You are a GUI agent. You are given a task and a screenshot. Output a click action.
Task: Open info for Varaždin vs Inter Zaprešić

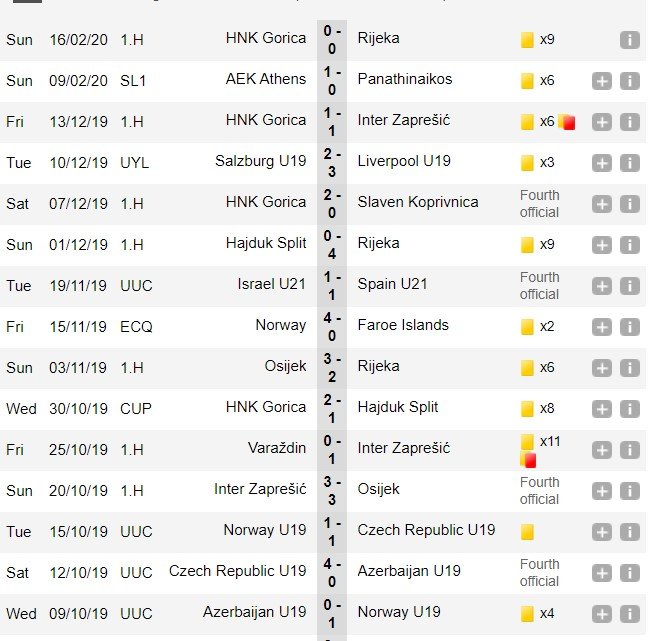pyautogui.click(x=629, y=450)
